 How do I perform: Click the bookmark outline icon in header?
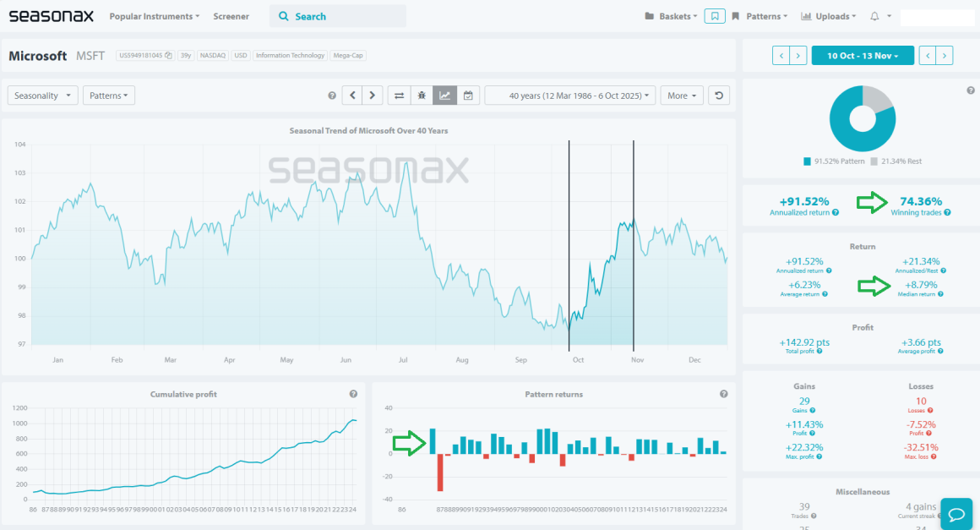715,16
